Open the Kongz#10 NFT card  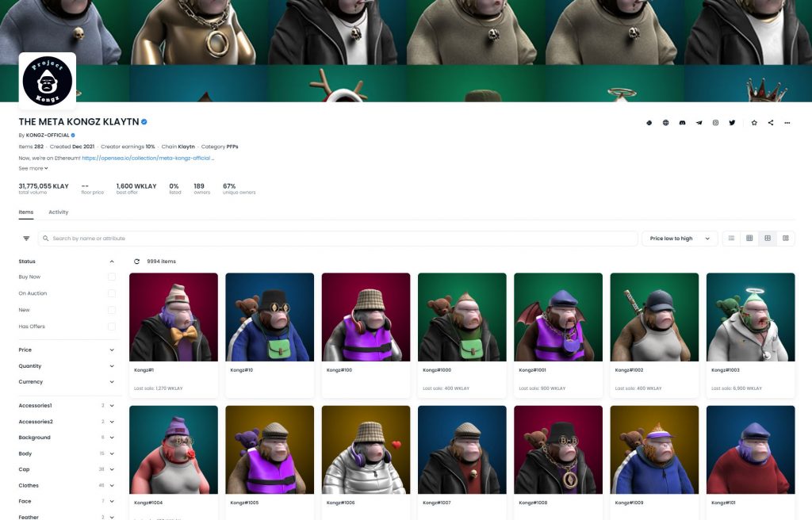click(270, 335)
